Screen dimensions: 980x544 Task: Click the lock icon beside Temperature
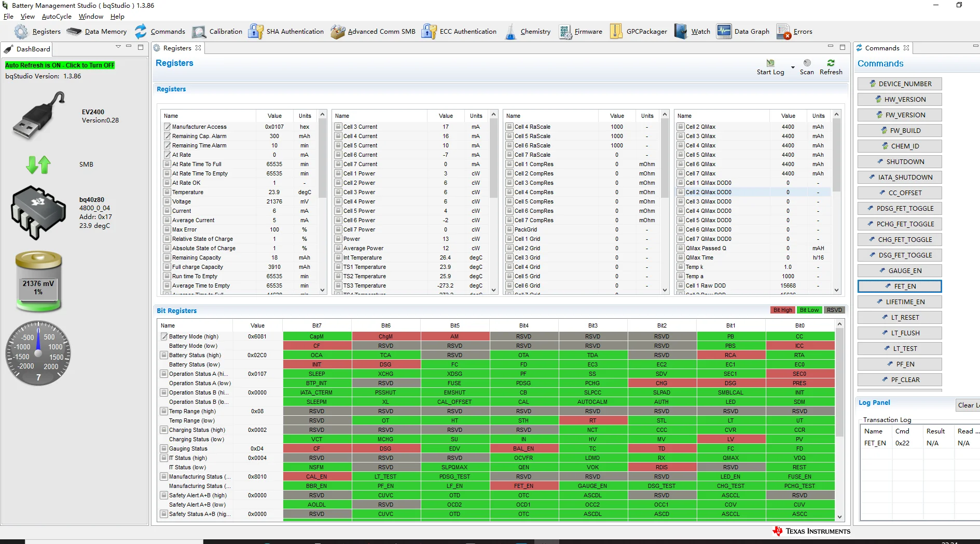[167, 192]
